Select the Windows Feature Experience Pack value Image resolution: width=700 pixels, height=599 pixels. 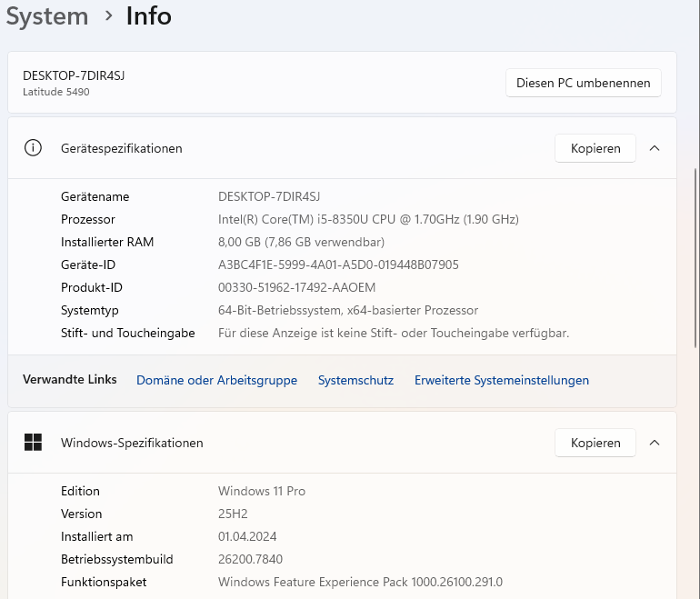360,582
